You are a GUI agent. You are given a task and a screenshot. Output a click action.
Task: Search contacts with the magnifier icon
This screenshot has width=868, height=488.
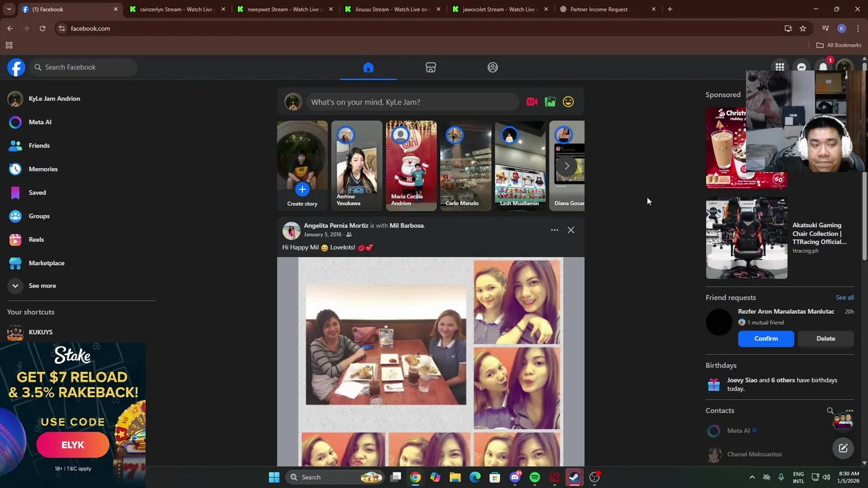(830, 411)
